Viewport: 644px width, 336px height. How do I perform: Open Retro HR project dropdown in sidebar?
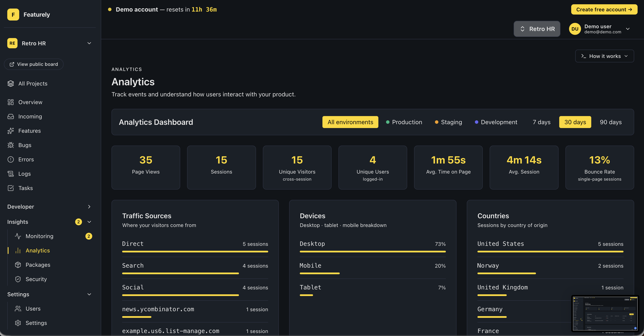click(49, 43)
